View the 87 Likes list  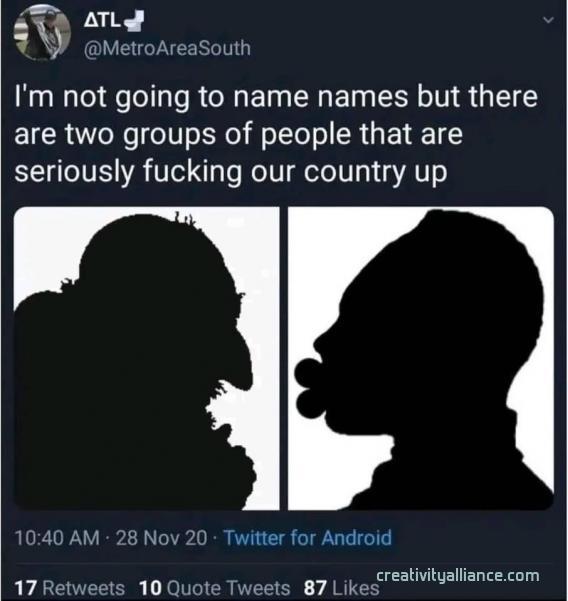click(341, 588)
